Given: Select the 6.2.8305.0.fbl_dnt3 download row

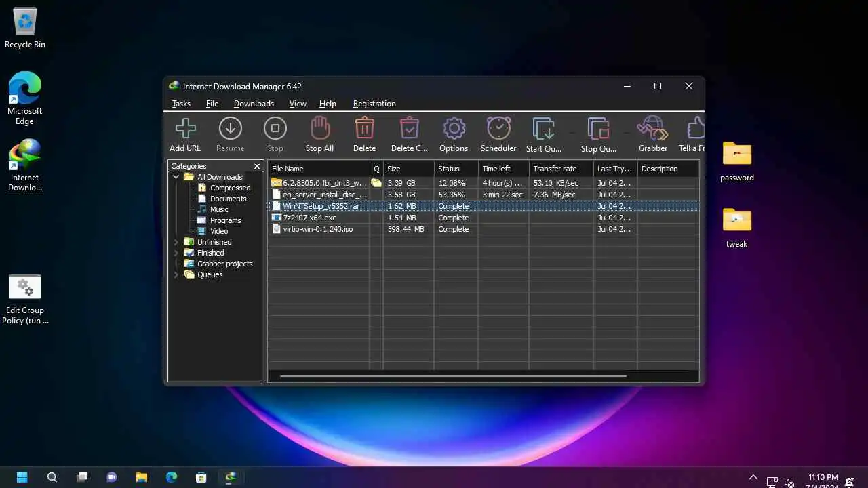Looking at the screenshot, I should pos(484,183).
